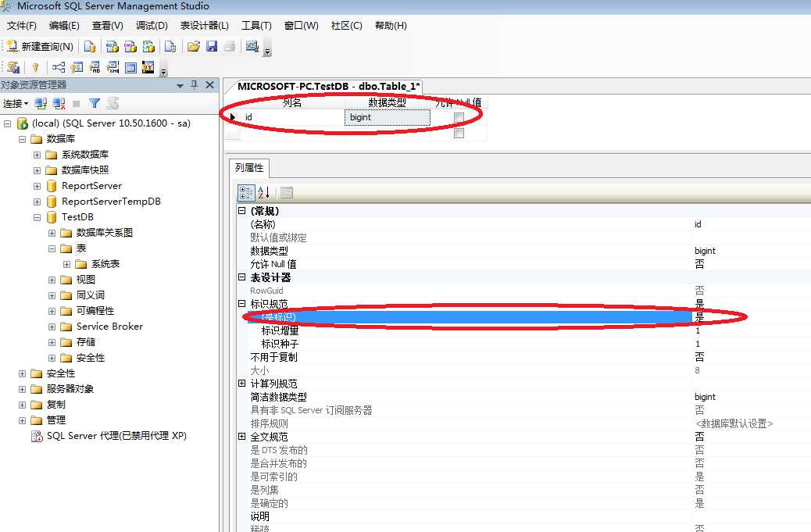Image resolution: width=811 pixels, height=532 pixels.
Task: Click the bigint data type cell
Action: [387, 117]
